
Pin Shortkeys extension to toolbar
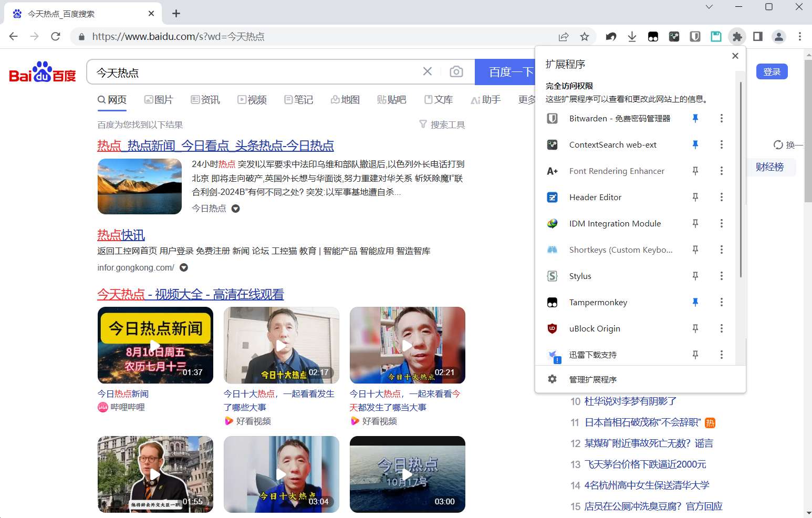pyautogui.click(x=695, y=250)
